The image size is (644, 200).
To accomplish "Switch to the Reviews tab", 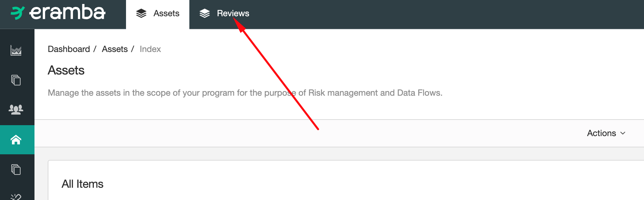I will point(232,13).
